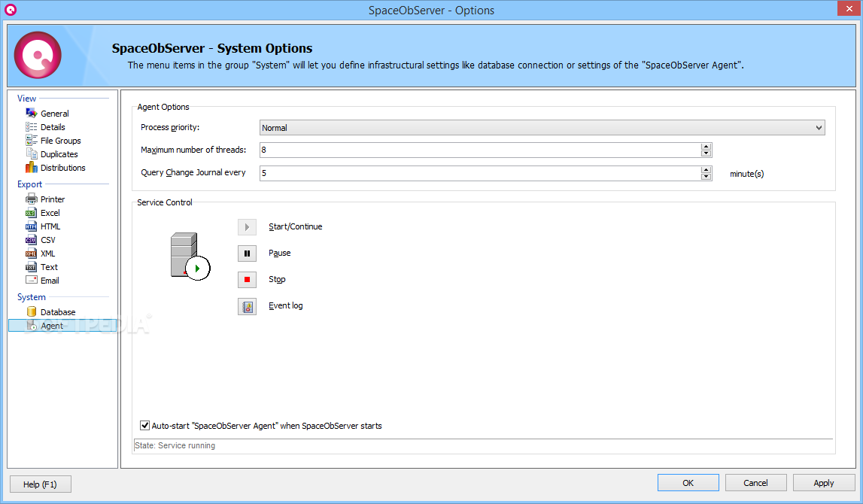Screen dimensions: 863x504
Task: Toggle Auto-start SpaceObServer Agent checkbox
Action: tap(144, 425)
